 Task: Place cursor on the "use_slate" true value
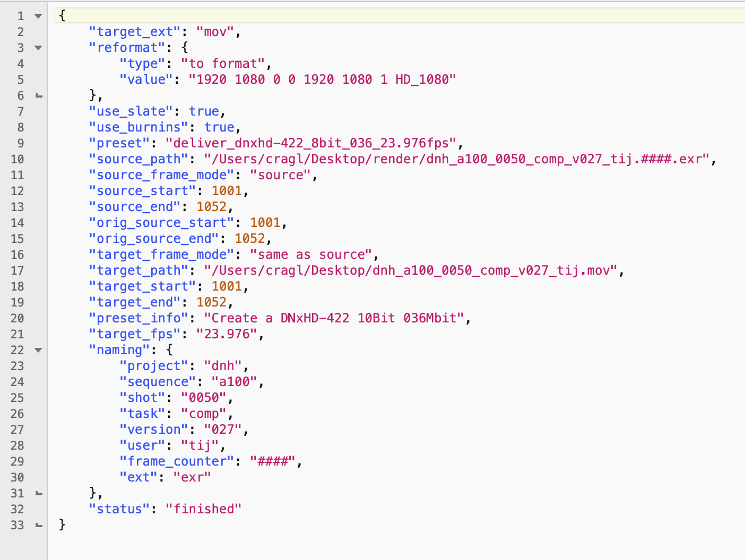[x=204, y=111]
